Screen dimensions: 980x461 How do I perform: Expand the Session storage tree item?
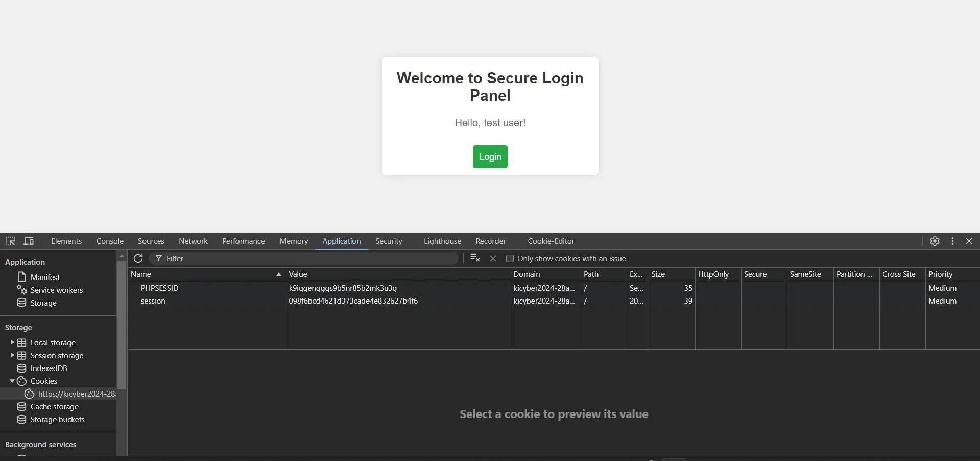12,355
